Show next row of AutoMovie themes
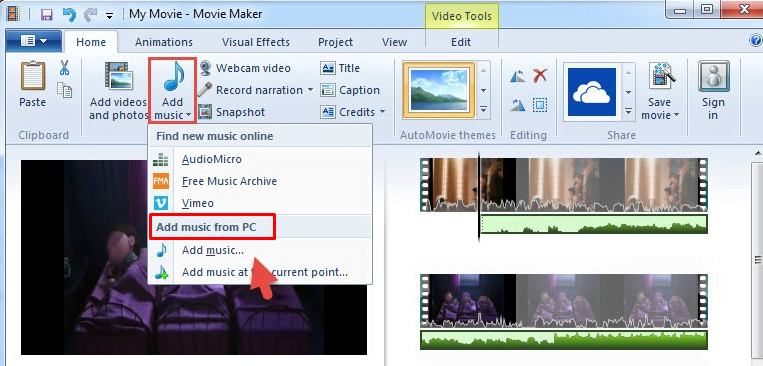Image resolution: width=763 pixels, height=366 pixels. tap(483, 91)
